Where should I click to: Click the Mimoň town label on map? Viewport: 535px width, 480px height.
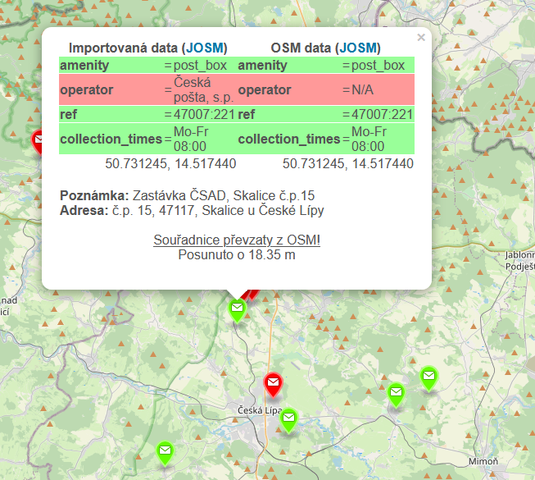coord(483,462)
